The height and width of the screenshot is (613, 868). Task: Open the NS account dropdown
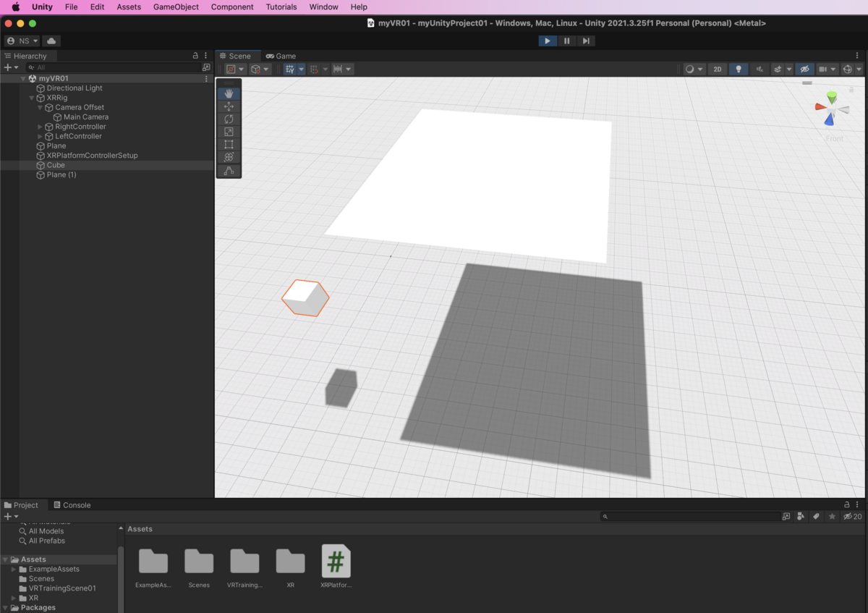click(x=22, y=41)
